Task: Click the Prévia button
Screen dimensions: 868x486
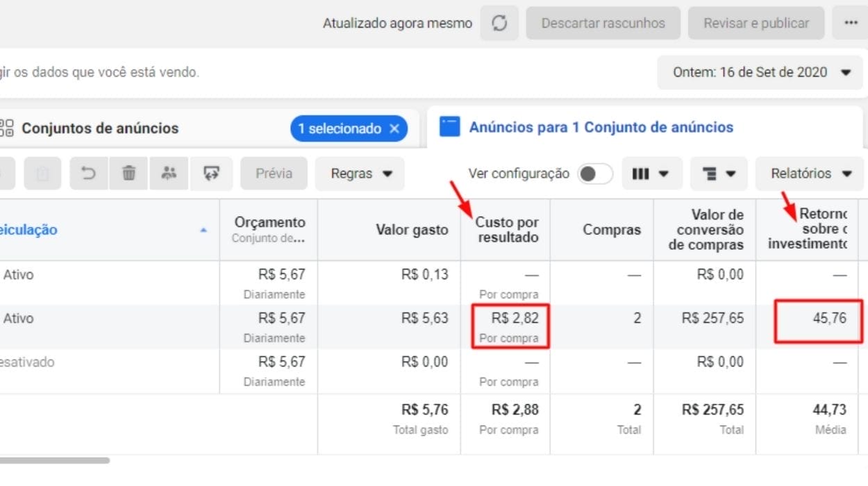Action: [274, 174]
